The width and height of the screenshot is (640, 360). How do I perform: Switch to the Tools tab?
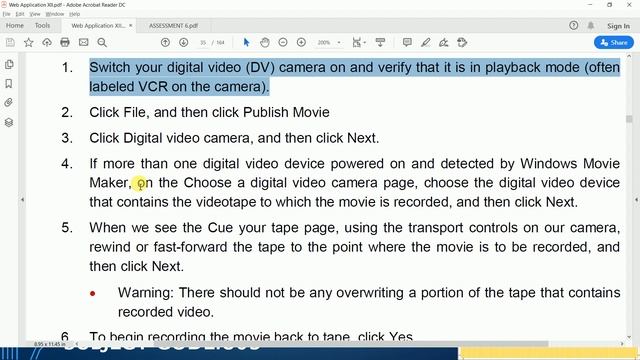(42, 26)
